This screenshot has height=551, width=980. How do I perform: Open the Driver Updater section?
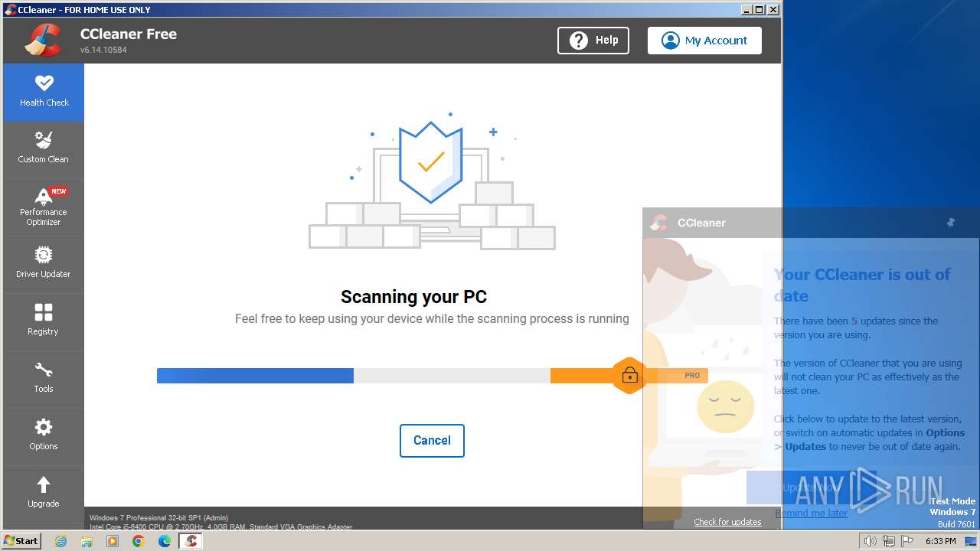[44, 265]
